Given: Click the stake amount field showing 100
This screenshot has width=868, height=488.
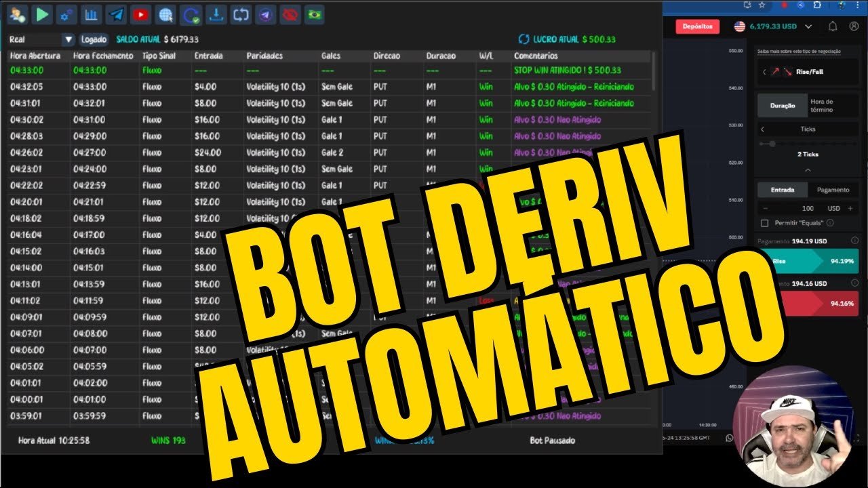Looking at the screenshot, I should click(807, 208).
